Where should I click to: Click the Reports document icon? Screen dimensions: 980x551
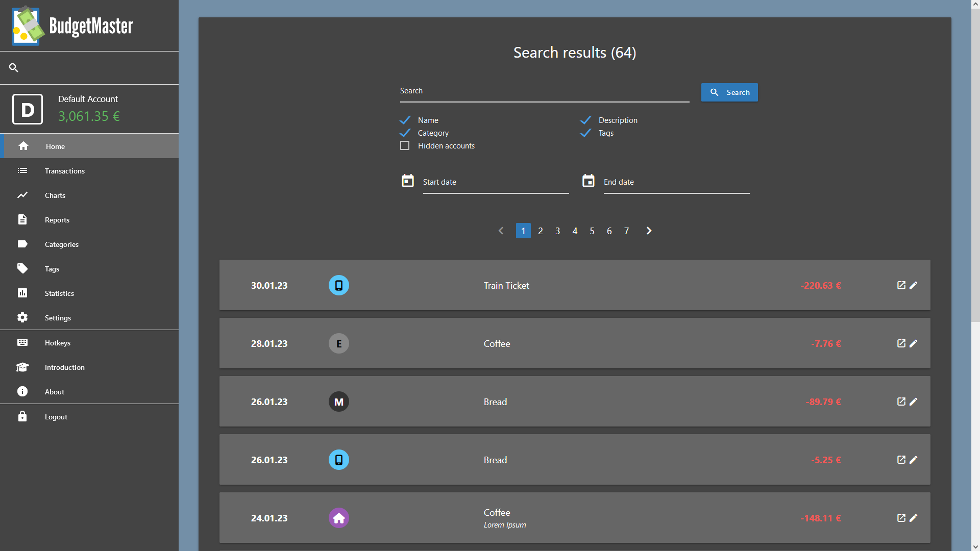coord(22,219)
